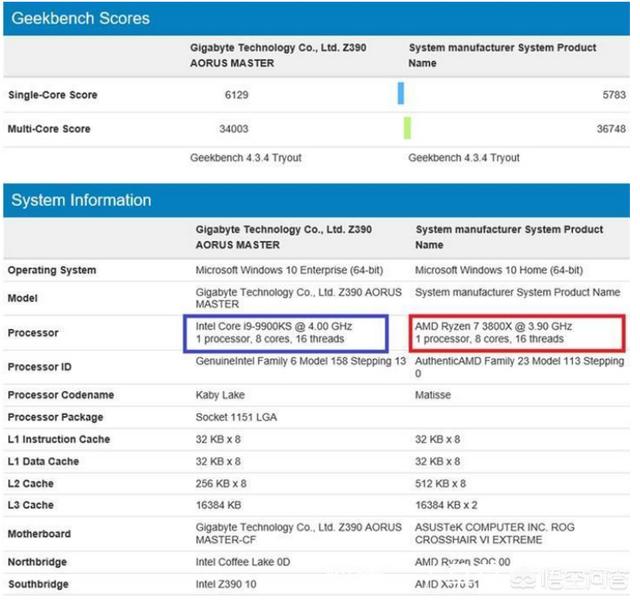640x601 pixels.
Task: Select the Processor Package label
Action: pyautogui.click(x=56, y=417)
